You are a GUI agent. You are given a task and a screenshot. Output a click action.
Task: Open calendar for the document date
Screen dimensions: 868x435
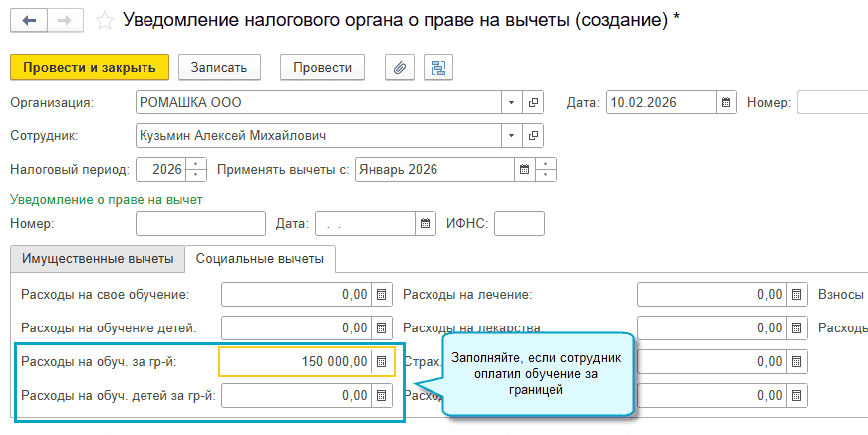click(726, 102)
